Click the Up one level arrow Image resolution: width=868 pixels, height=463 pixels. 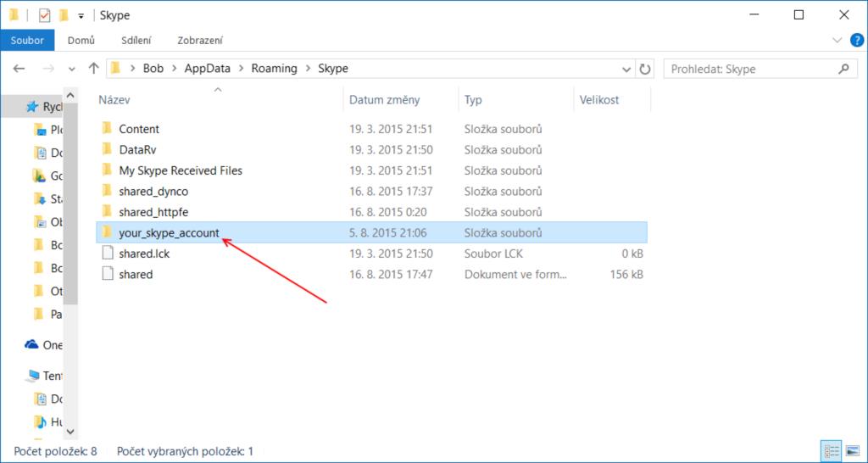click(93, 69)
